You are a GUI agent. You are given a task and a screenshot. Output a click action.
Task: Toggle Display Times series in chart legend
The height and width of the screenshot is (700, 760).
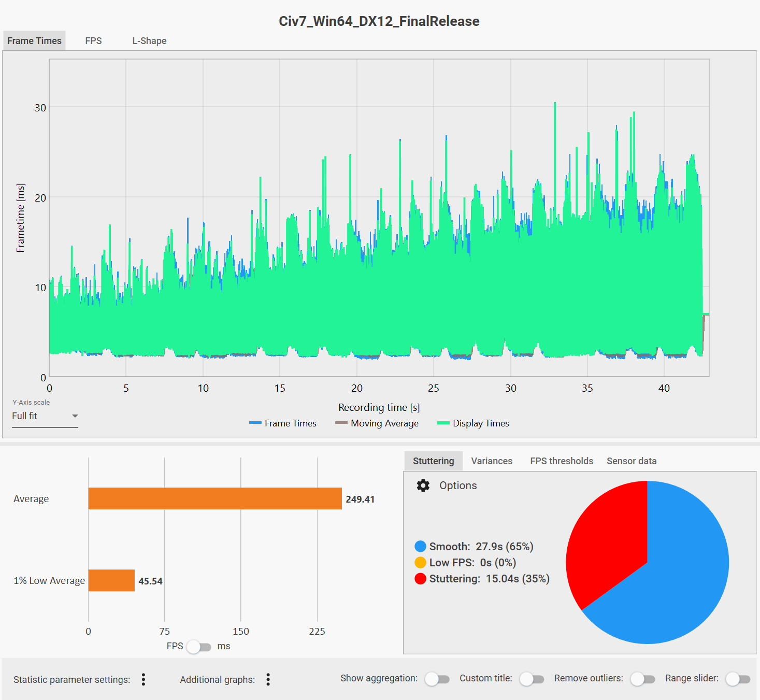473,423
